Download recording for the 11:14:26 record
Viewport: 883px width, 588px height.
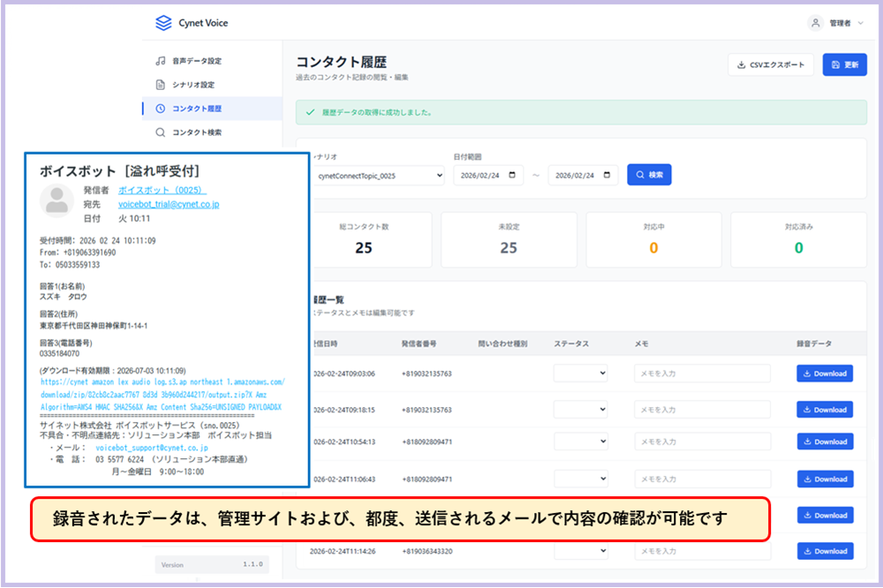coord(825,551)
